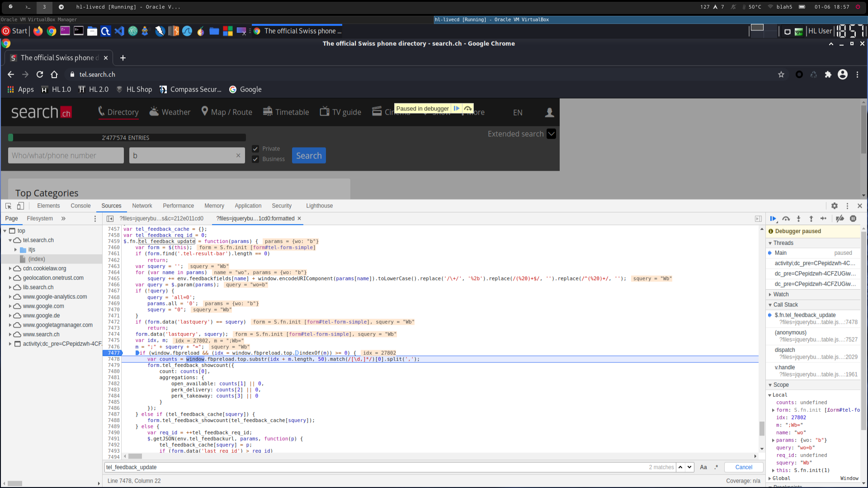Toggle Match Case (Aa) in search bar
This screenshot has width=868, height=488.
(703, 467)
